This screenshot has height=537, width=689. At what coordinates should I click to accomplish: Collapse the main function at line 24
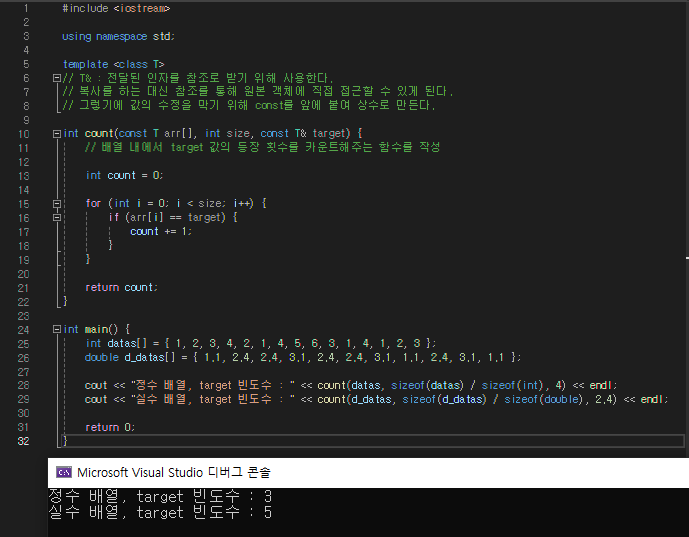(57, 329)
